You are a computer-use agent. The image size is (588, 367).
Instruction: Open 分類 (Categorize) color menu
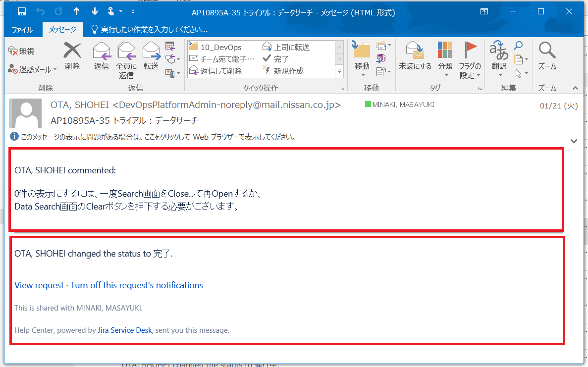click(445, 60)
